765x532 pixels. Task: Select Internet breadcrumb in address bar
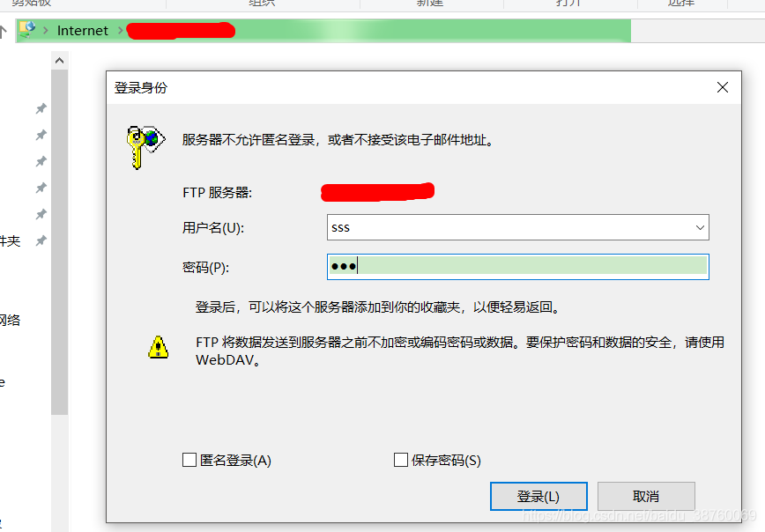83,31
